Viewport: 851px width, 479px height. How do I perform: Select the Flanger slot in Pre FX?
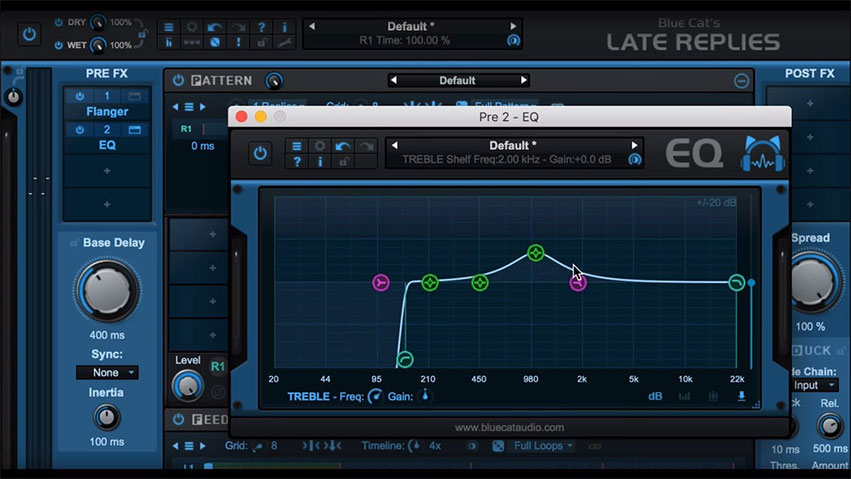pos(106,110)
